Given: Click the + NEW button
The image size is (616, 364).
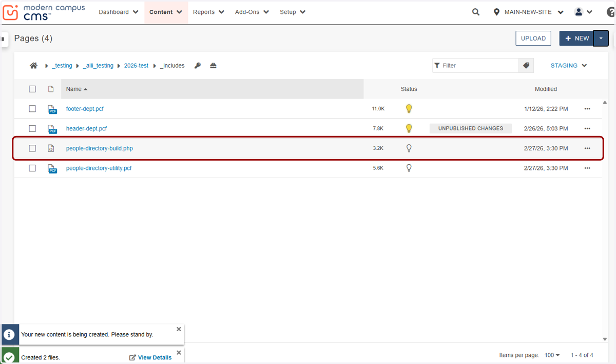Looking at the screenshot, I should point(576,39).
